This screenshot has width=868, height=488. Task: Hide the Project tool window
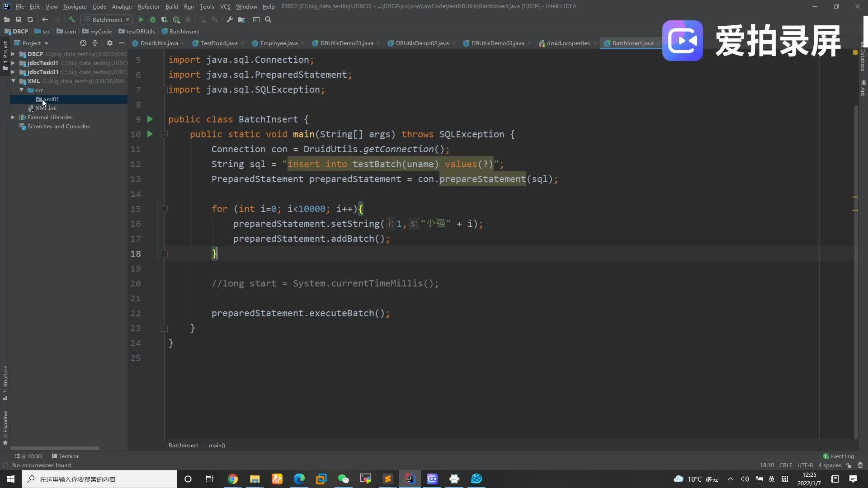pyautogui.click(x=121, y=43)
